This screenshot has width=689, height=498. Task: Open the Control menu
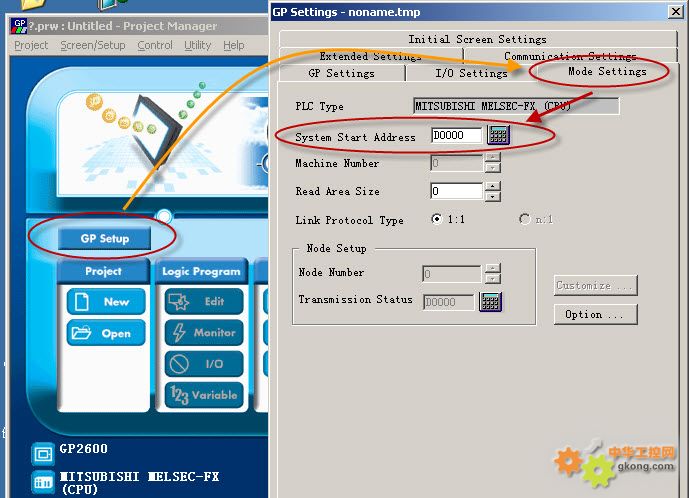point(155,45)
